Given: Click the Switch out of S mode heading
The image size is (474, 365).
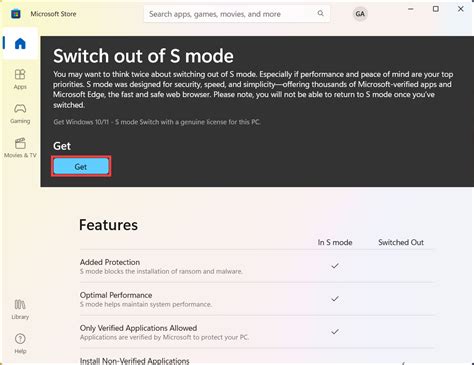Looking at the screenshot, I should coord(143,56).
